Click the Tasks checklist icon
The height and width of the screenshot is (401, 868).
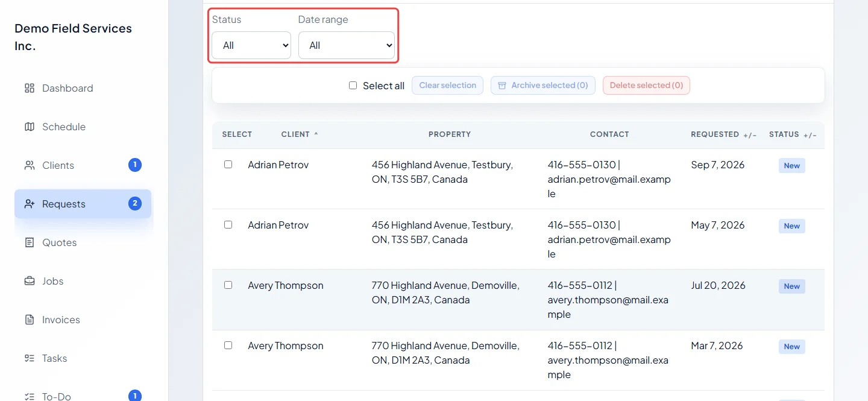pos(29,358)
